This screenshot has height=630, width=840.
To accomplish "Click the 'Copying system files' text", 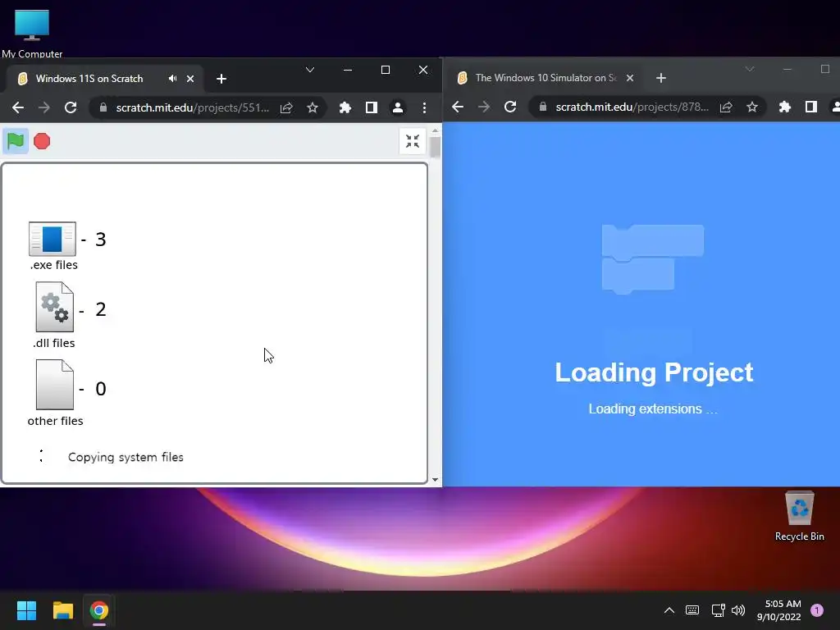I will click(126, 457).
